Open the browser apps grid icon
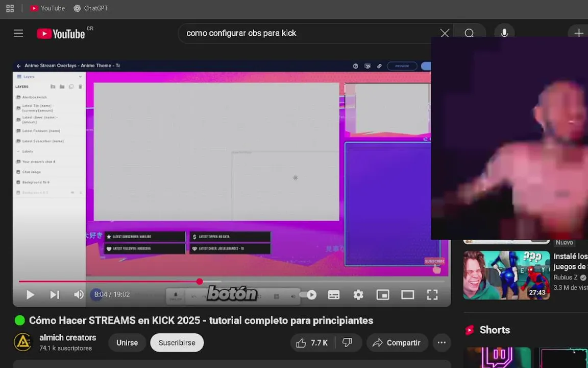The width and height of the screenshot is (588, 368). point(10,8)
